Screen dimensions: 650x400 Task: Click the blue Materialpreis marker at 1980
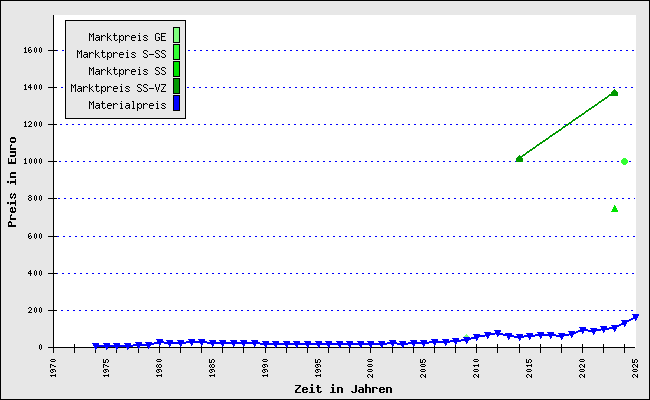pos(160,342)
